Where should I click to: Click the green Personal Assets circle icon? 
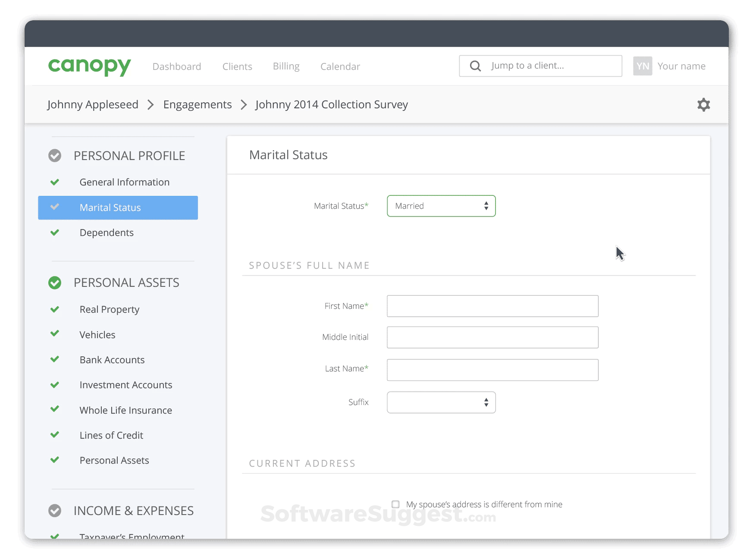tap(55, 283)
